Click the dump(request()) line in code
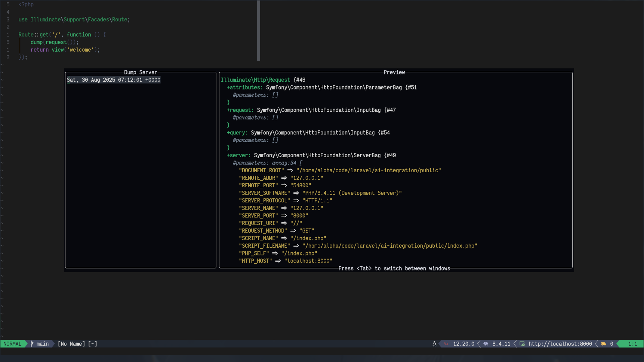Viewport: 644px width, 362px height. pyautogui.click(x=54, y=42)
